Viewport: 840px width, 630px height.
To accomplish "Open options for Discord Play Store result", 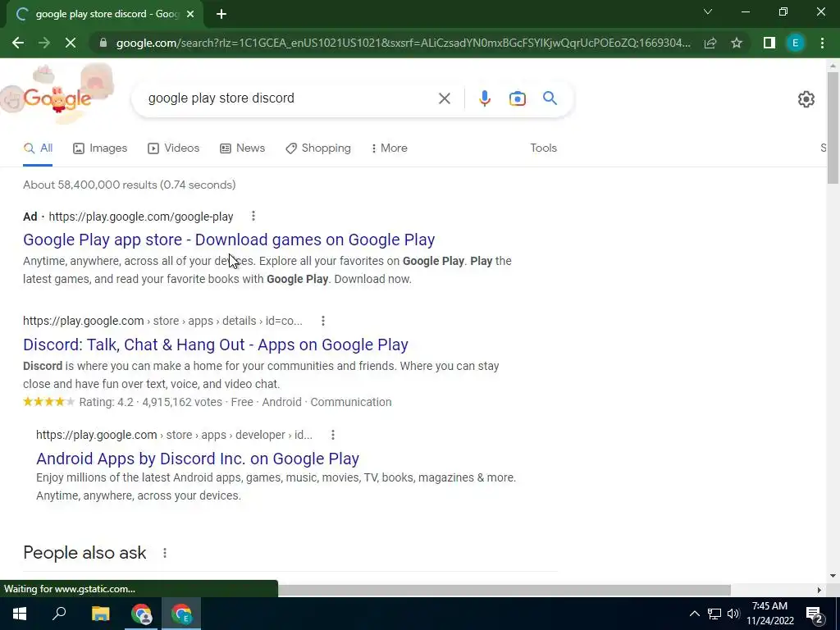I will tap(322, 321).
